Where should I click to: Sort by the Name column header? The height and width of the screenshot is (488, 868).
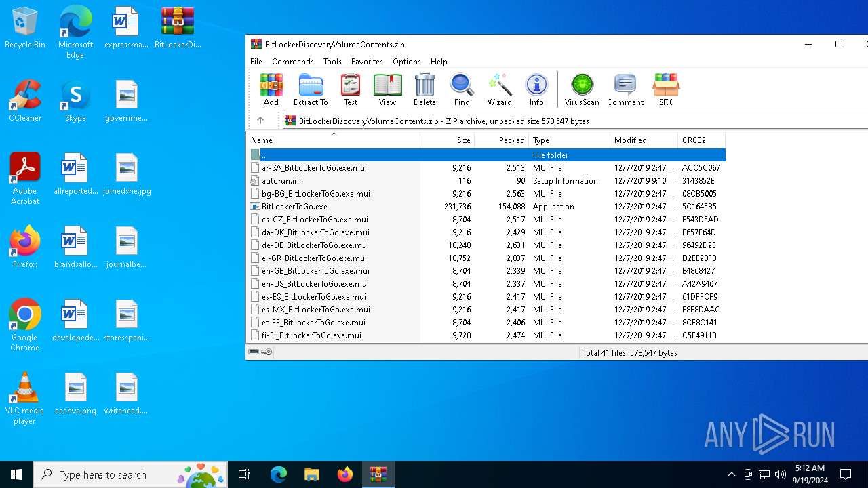click(x=333, y=140)
